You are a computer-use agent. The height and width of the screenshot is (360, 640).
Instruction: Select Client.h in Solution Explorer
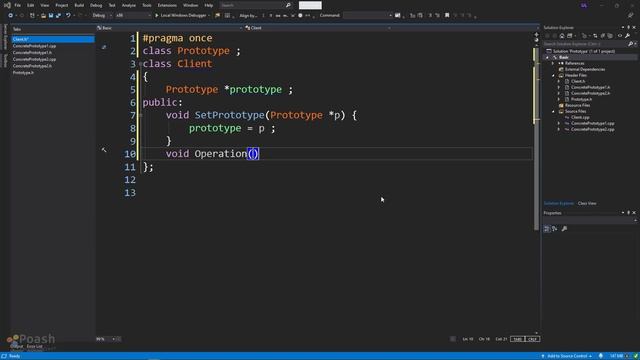coord(578,81)
